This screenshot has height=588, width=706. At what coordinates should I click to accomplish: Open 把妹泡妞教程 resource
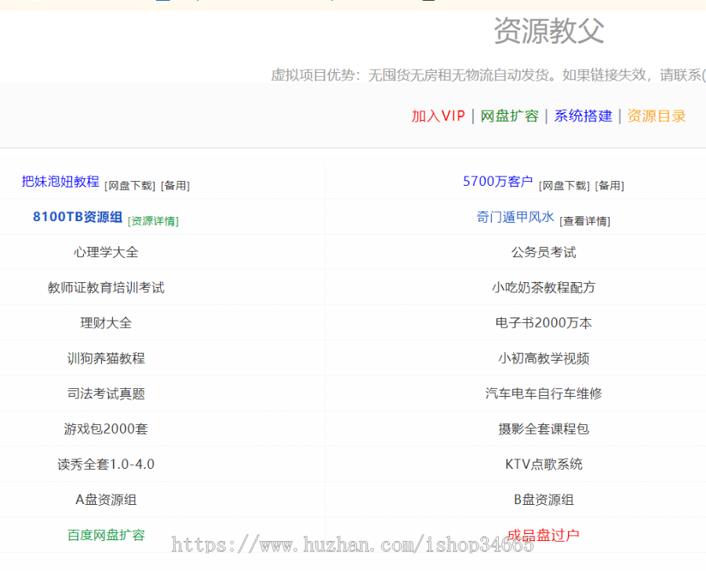coord(60,181)
